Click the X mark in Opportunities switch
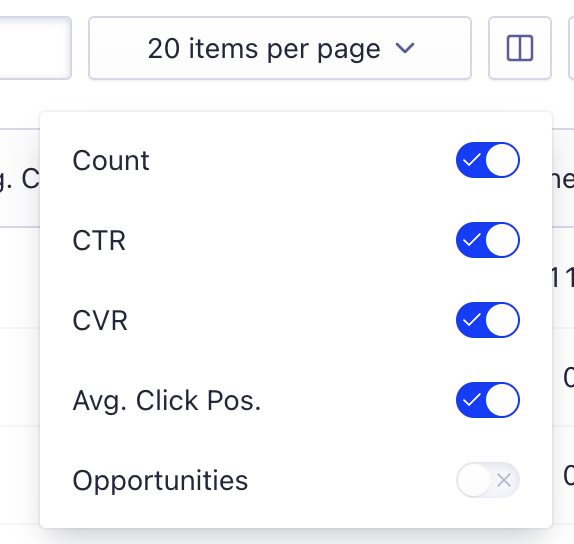The image size is (574, 544). (x=504, y=480)
